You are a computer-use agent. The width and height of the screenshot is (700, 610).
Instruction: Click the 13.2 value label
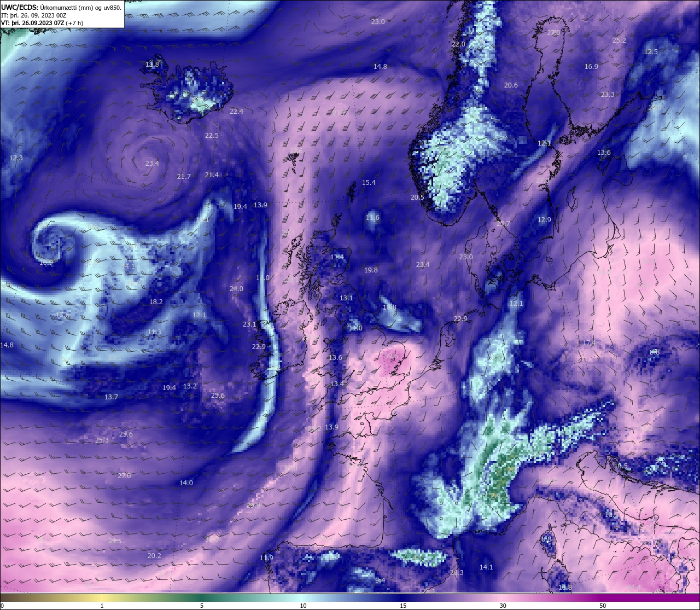pyautogui.click(x=190, y=386)
